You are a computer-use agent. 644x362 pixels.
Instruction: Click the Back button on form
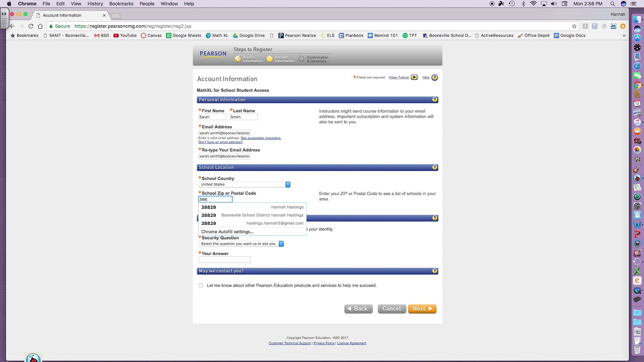[358, 309]
